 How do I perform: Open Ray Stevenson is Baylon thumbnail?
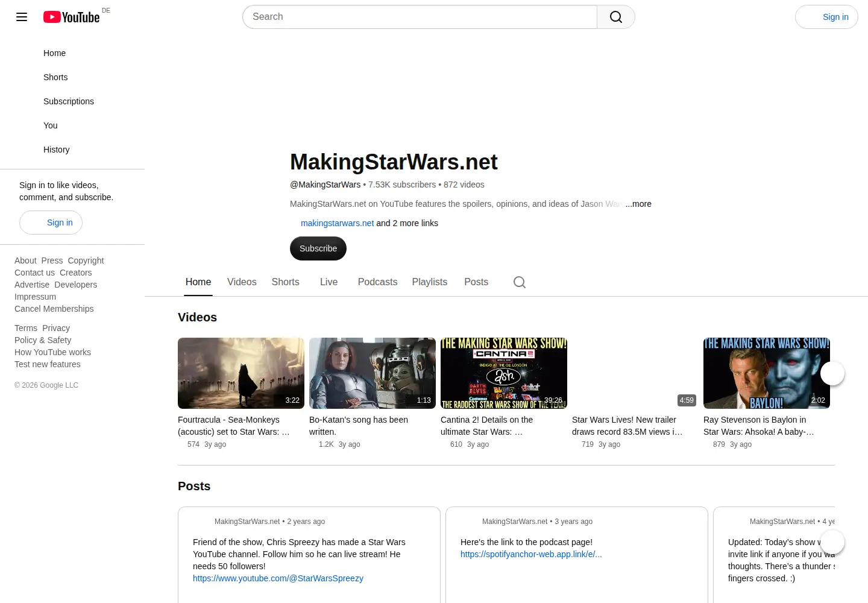pyautogui.click(x=767, y=373)
